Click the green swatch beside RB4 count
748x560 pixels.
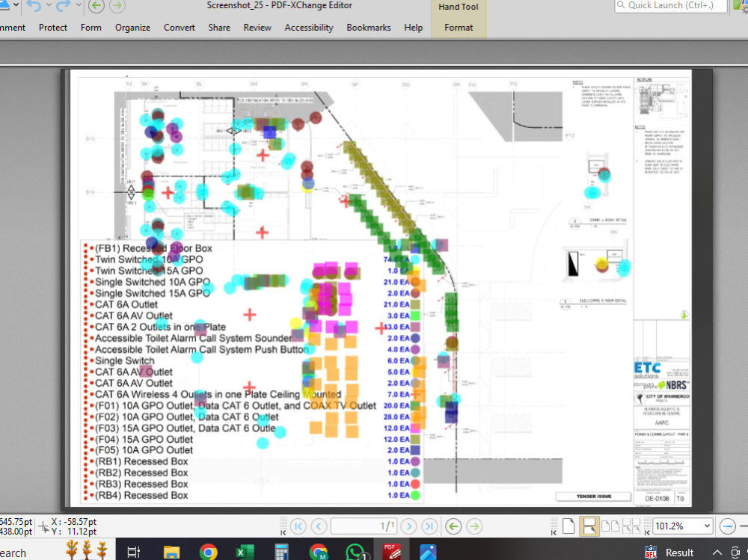coord(415,495)
